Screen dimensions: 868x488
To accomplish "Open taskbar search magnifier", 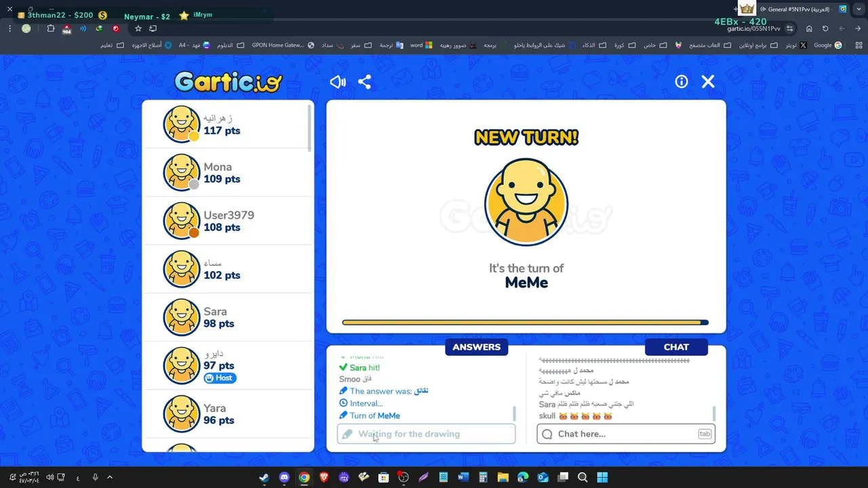I will 583,477.
